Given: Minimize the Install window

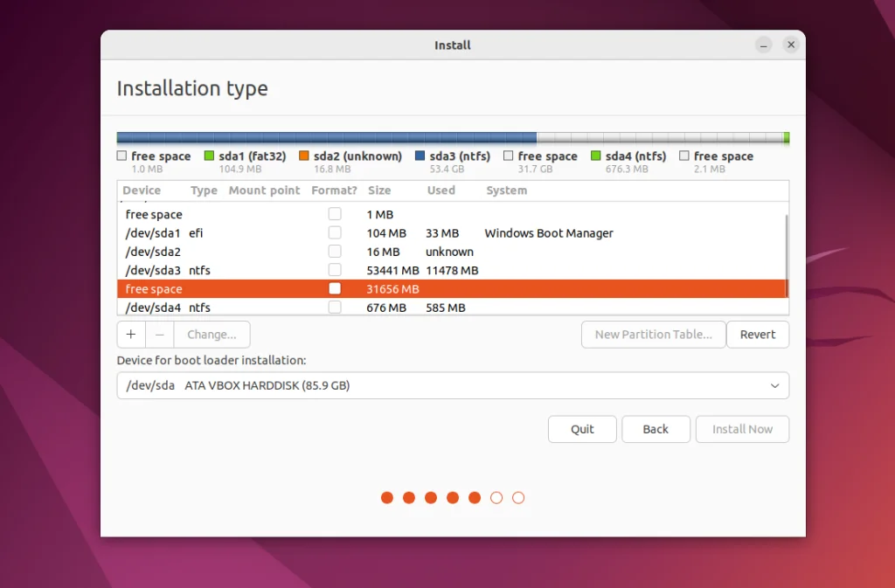Looking at the screenshot, I should point(764,45).
